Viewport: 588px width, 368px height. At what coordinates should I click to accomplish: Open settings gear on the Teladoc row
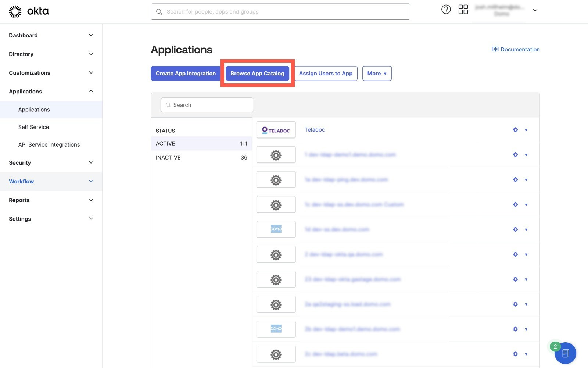pyautogui.click(x=515, y=130)
